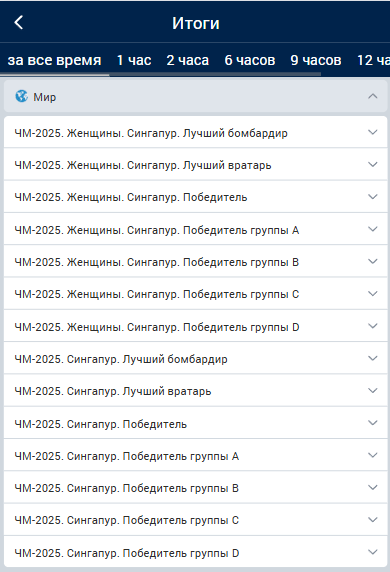Expand chevron of ЧМ-2025. Сингапур. Победитель группы C
Viewport: 390px width, 572px height.
click(372, 519)
